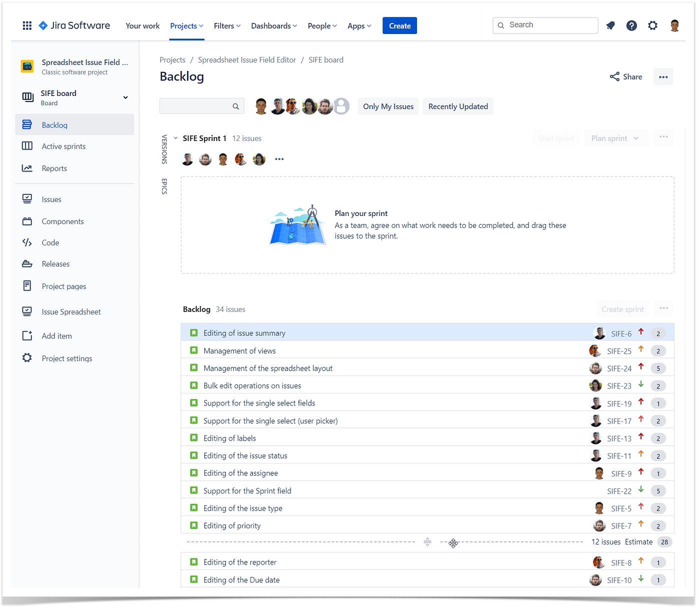The height and width of the screenshot is (609, 700).
Task: Click the Backlog sidebar icon
Action: (27, 124)
